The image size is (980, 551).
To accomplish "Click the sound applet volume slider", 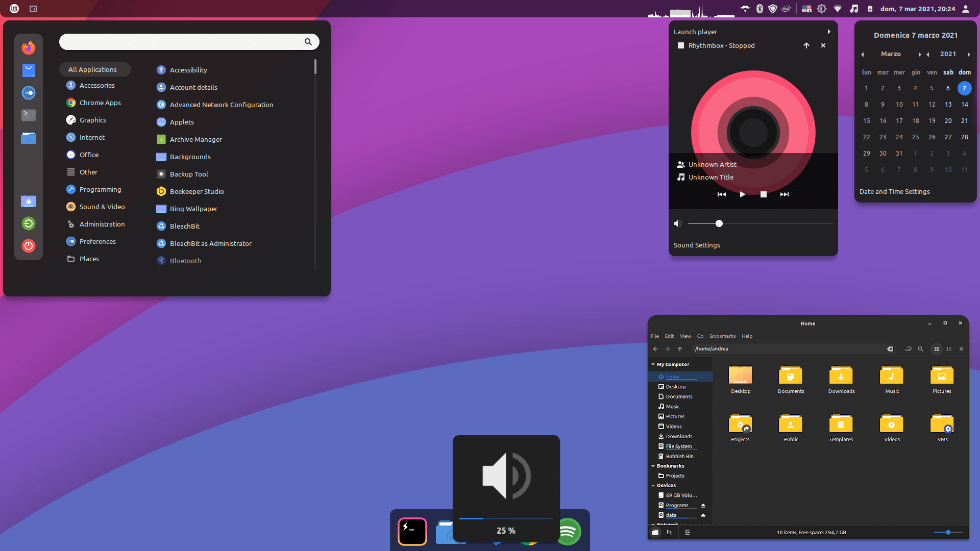I will click(719, 223).
